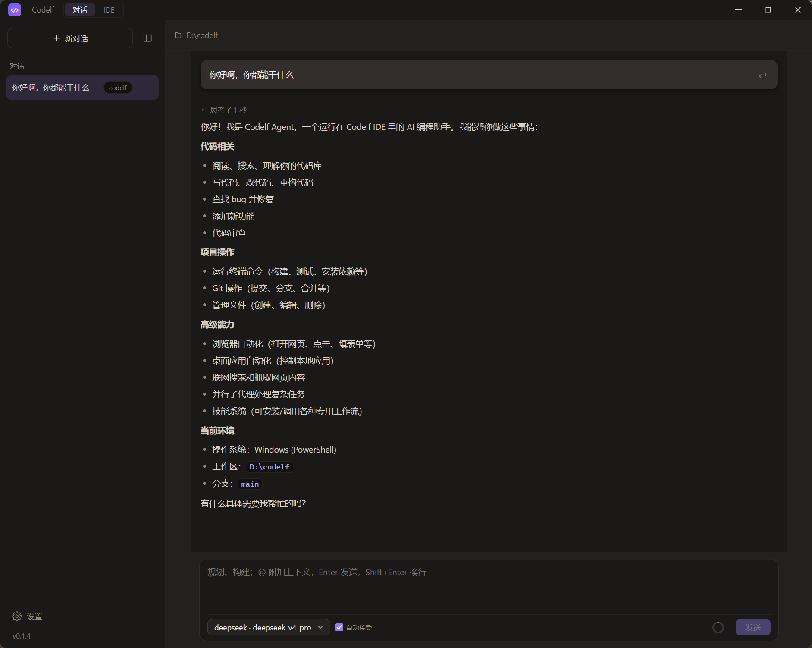Select the 你好啊，你都能干什么 conversation
This screenshot has height=648, width=812.
[82, 88]
